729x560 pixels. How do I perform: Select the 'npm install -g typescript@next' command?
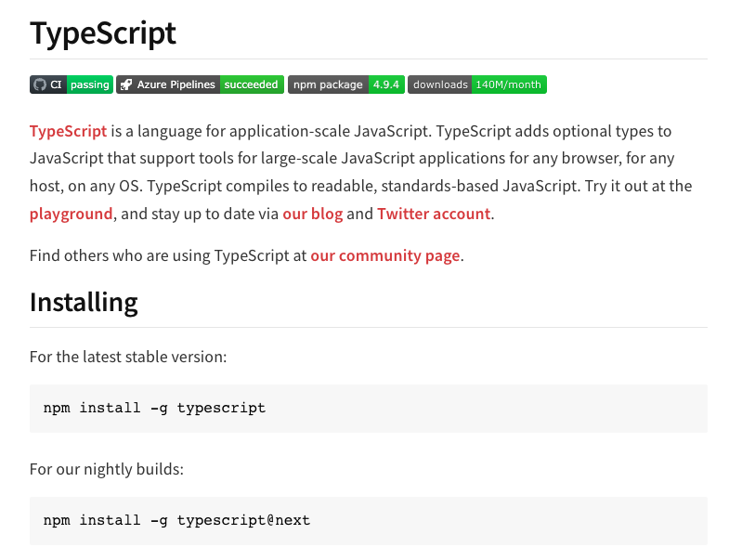click(x=176, y=520)
